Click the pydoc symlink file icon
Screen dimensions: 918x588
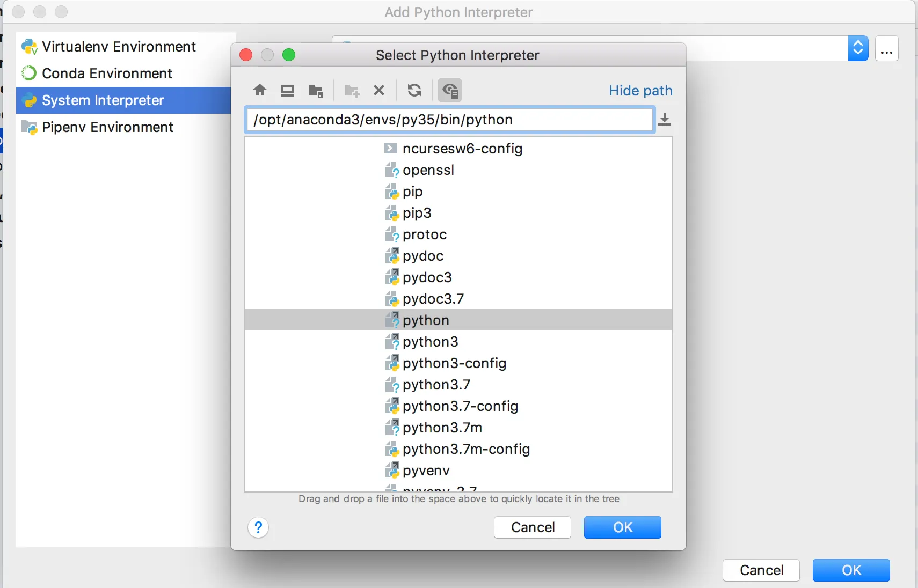(x=392, y=256)
